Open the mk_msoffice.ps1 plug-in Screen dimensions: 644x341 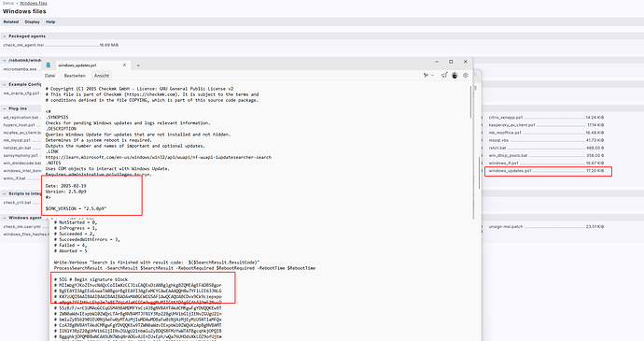pyautogui.click(x=505, y=133)
